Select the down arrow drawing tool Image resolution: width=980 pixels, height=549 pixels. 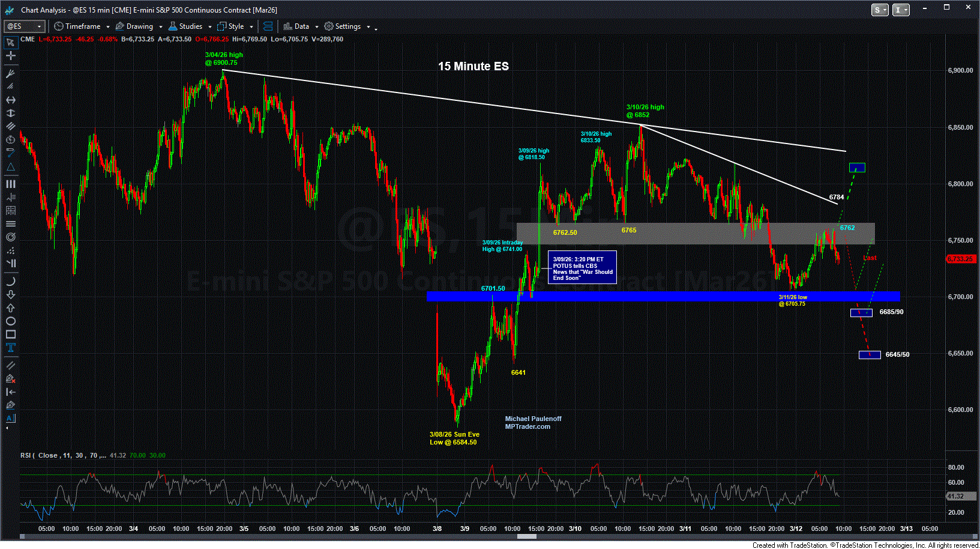coord(10,295)
